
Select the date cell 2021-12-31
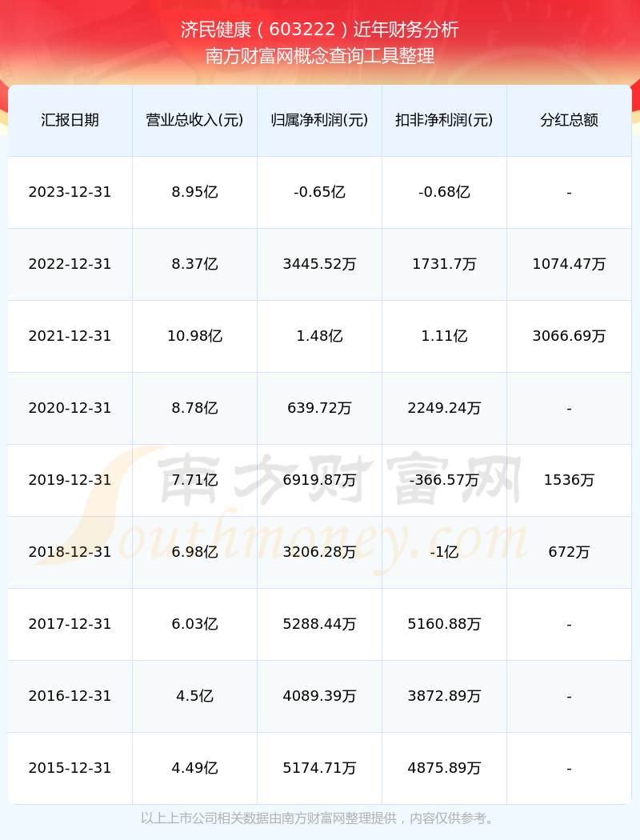pos(70,336)
